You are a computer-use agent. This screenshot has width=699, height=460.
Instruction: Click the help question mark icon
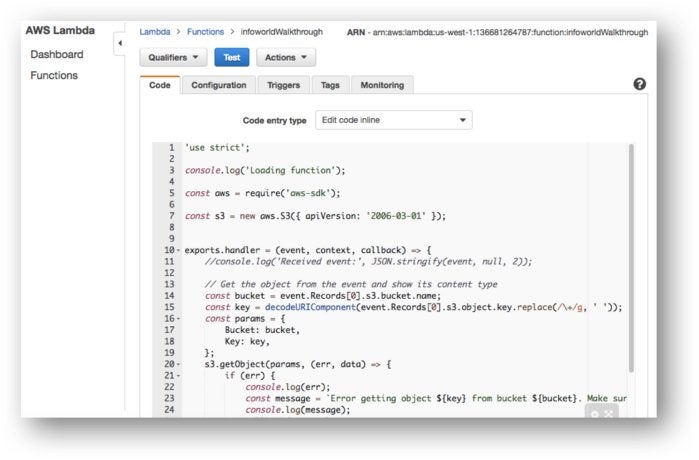coord(639,84)
